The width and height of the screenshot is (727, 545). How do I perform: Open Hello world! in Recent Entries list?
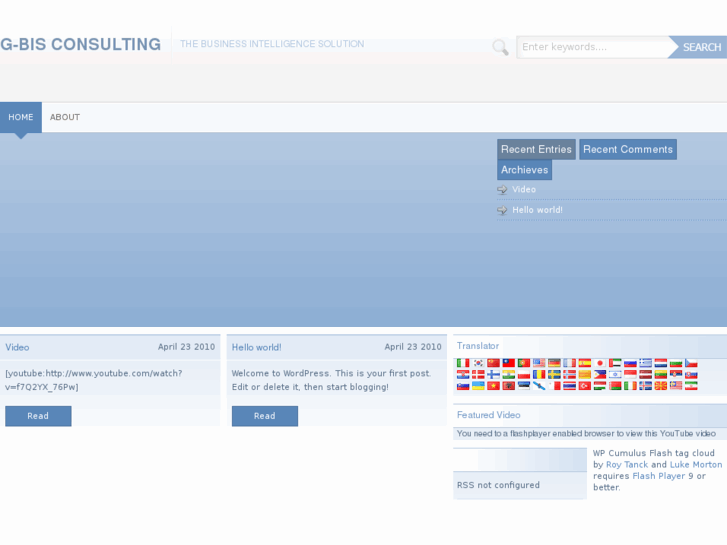click(x=537, y=210)
